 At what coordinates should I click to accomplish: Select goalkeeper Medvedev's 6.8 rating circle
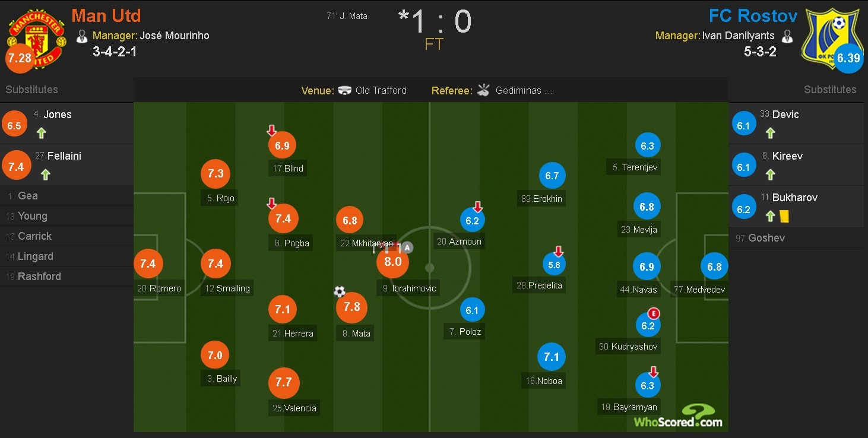coord(714,266)
